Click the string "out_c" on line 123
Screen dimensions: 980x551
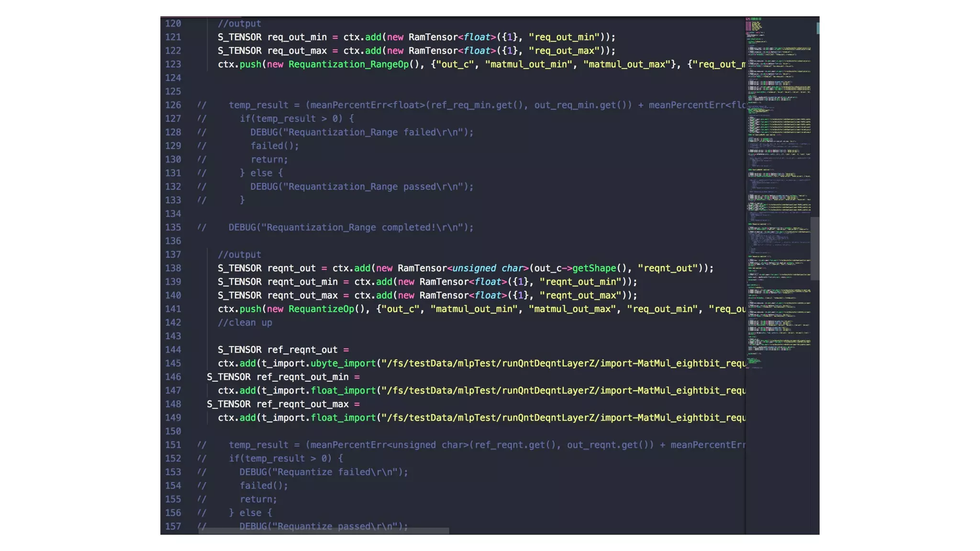455,64
